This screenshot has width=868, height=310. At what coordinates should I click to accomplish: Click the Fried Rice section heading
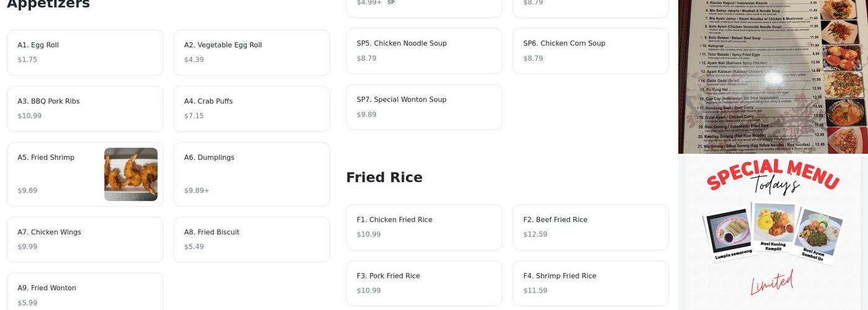384,178
